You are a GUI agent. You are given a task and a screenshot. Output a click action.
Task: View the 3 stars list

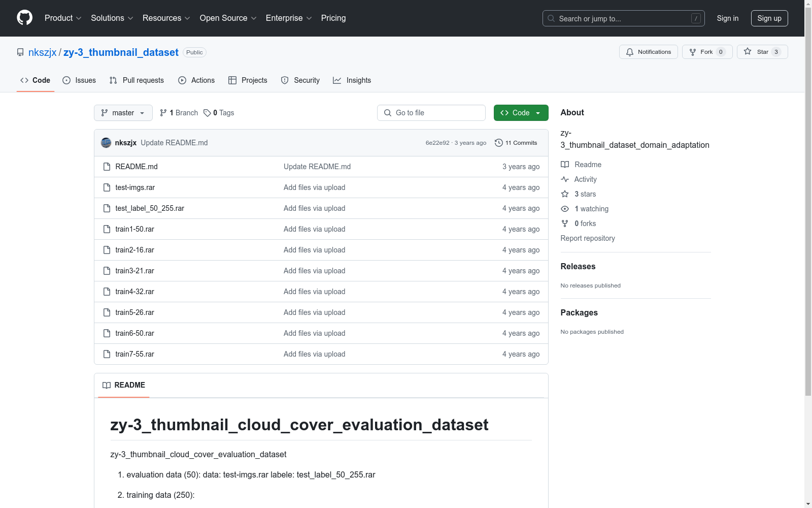(579, 194)
